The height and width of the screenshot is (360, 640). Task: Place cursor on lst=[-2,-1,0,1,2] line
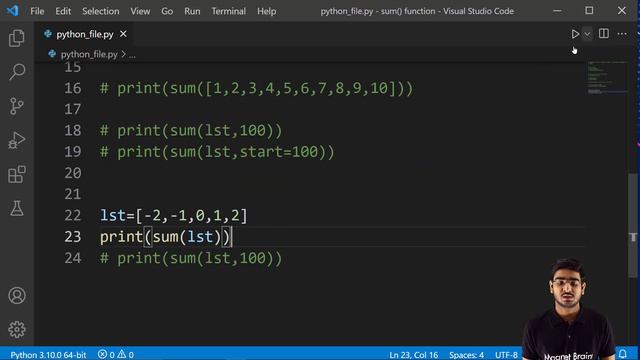[x=174, y=216]
